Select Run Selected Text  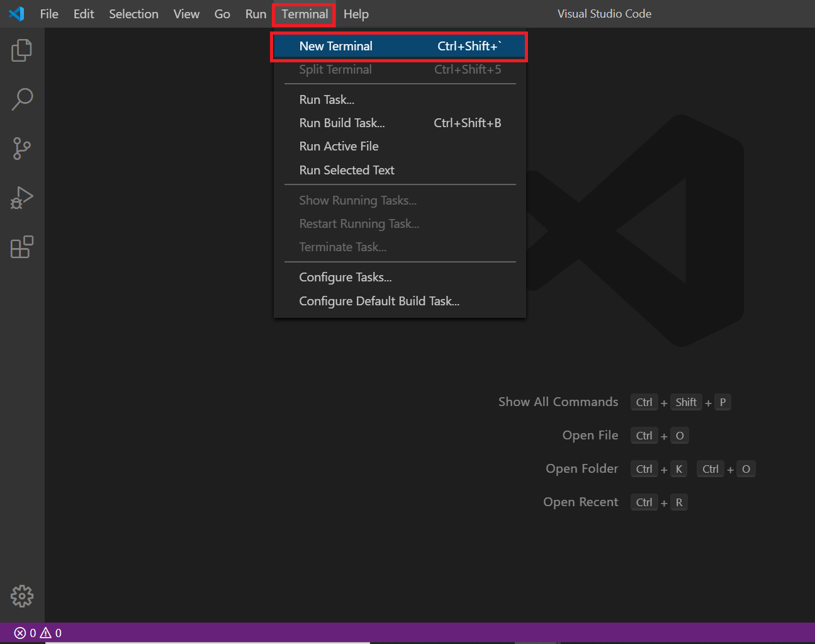(x=347, y=170)
